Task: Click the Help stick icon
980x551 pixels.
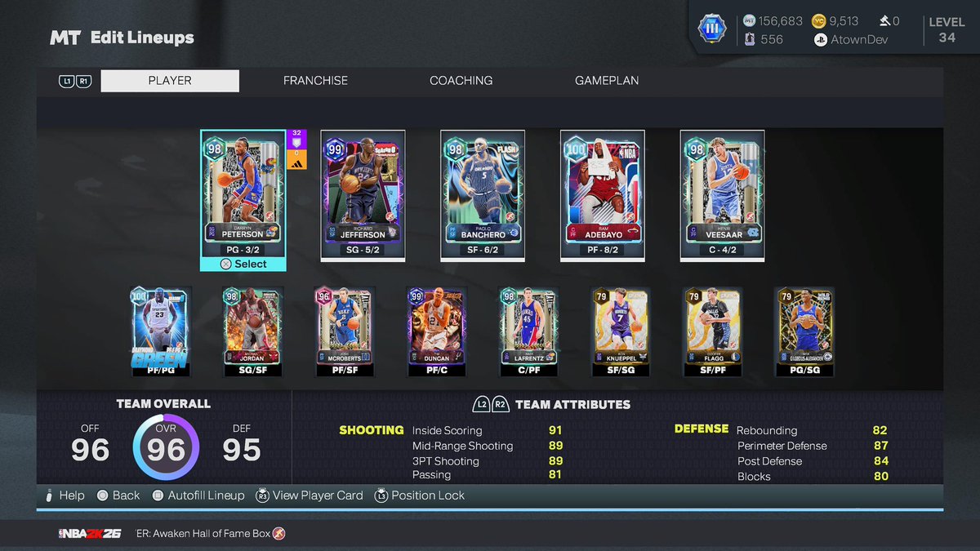Action: [x=49, y=495]
